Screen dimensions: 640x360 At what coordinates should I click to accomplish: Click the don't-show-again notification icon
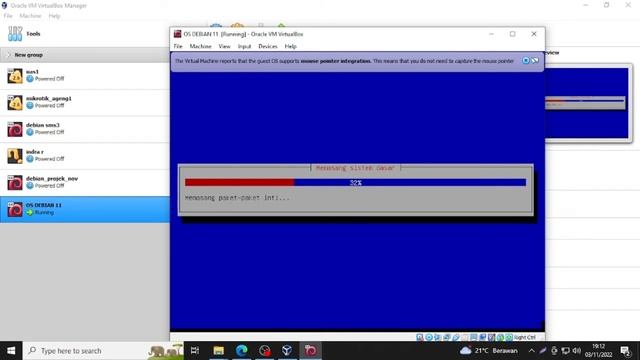[x=535, y=61]
